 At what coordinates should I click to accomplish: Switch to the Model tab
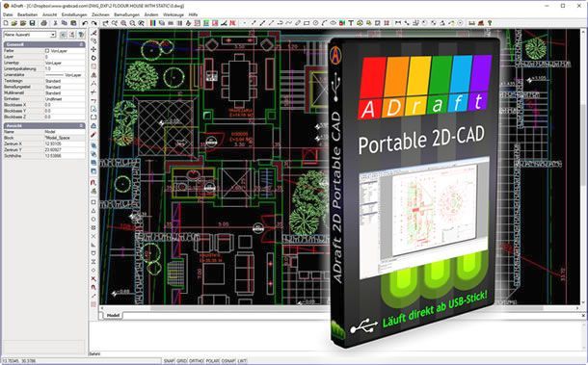click(x=113, y=316)
